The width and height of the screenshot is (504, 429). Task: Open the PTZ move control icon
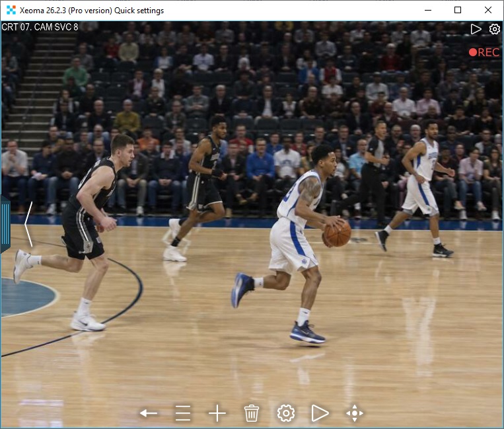pyautogui.click(x=355, y=413)
